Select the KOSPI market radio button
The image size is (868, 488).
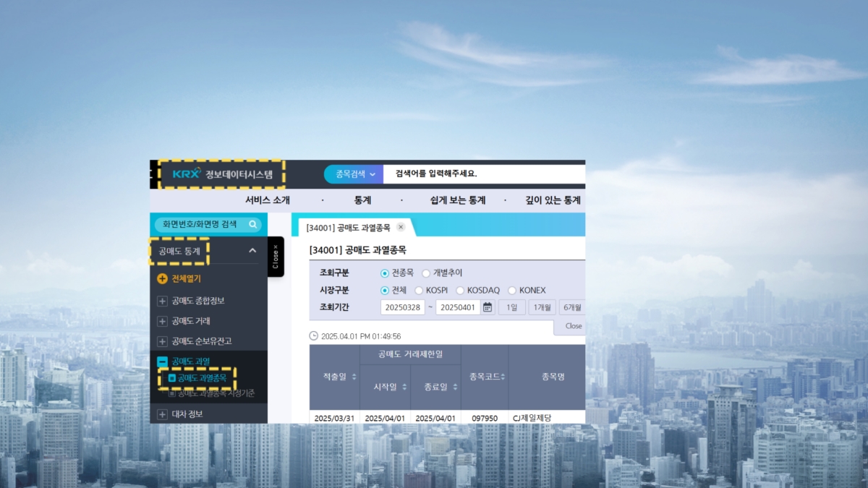pyautogui.click(x=419, y=291)
